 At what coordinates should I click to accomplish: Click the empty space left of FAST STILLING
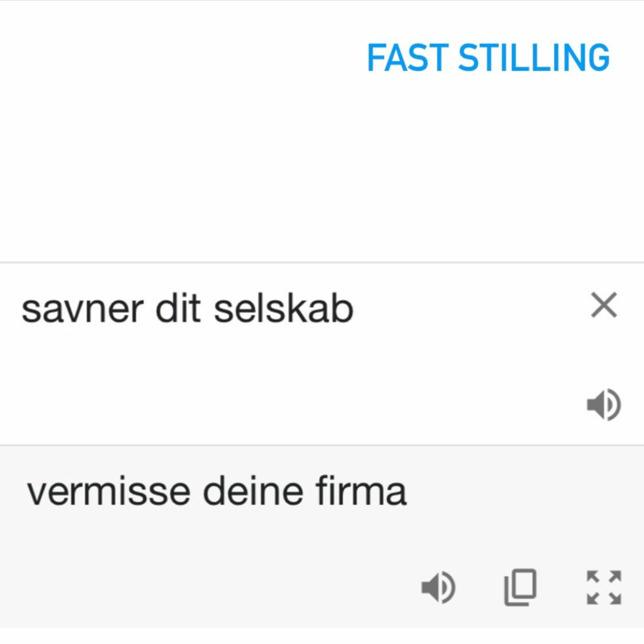click(167, 57)
